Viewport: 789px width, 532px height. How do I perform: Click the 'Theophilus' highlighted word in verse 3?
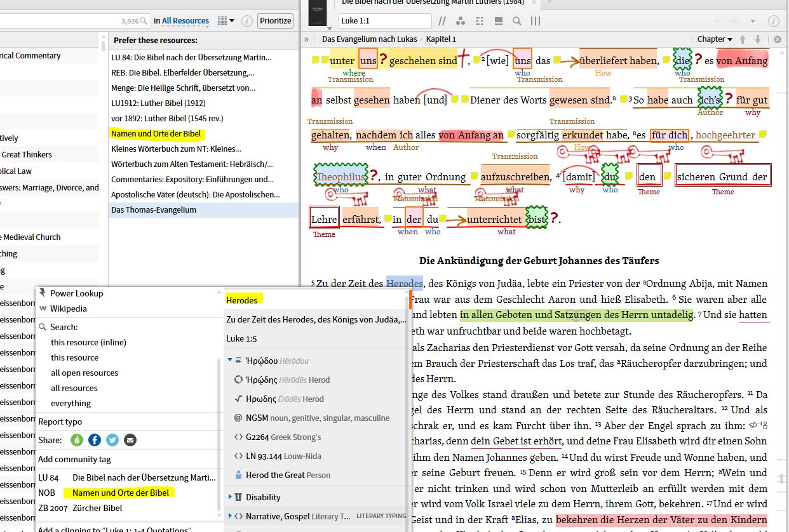[341, 176]
